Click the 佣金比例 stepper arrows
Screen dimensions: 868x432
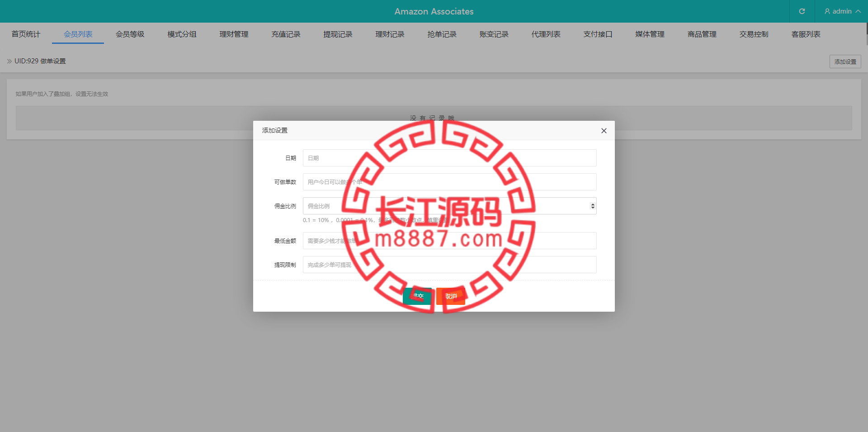pyautogui.click(x=593, y=206)
